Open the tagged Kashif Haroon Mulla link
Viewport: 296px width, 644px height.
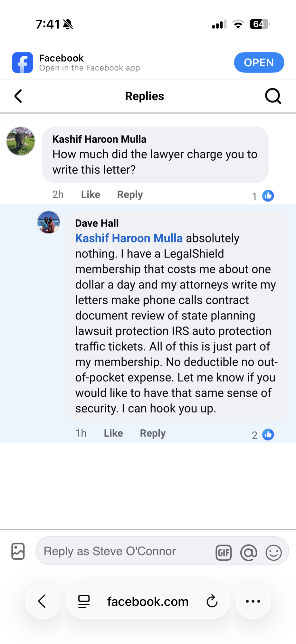(x=129, y=238)
